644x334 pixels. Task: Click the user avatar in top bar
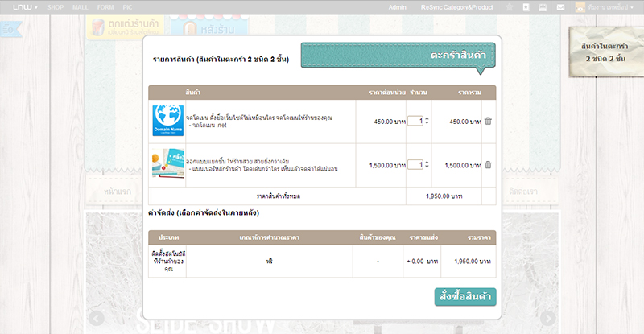pos(580,7)
